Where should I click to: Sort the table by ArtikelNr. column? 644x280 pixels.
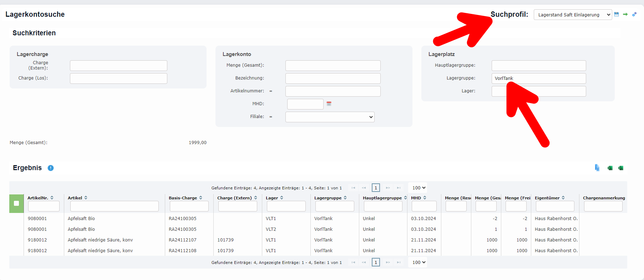point(38,198)
